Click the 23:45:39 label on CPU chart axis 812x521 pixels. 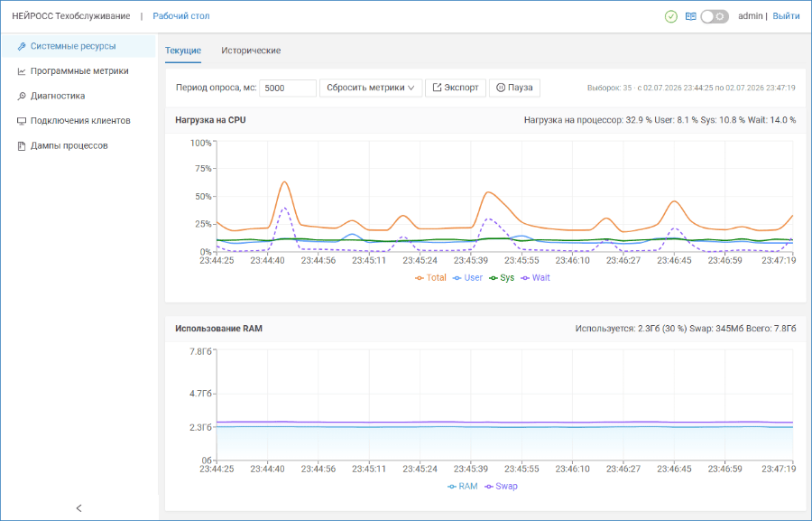(x=471, y=260)
